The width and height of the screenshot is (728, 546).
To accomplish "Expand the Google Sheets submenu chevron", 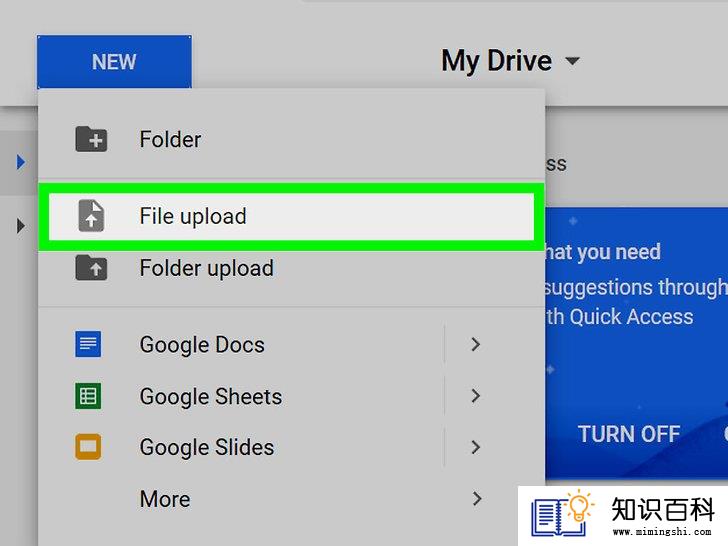I will click(x=475, y=396).
